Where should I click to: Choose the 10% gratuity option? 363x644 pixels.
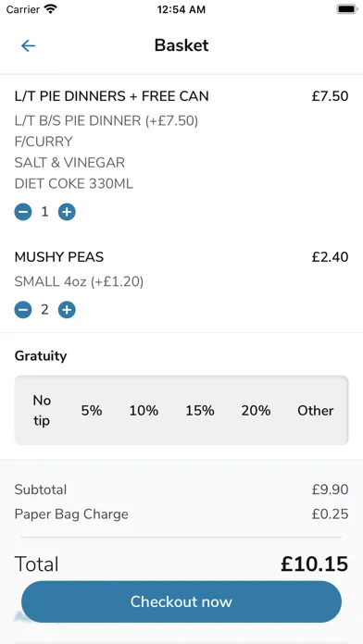point(144,410)
